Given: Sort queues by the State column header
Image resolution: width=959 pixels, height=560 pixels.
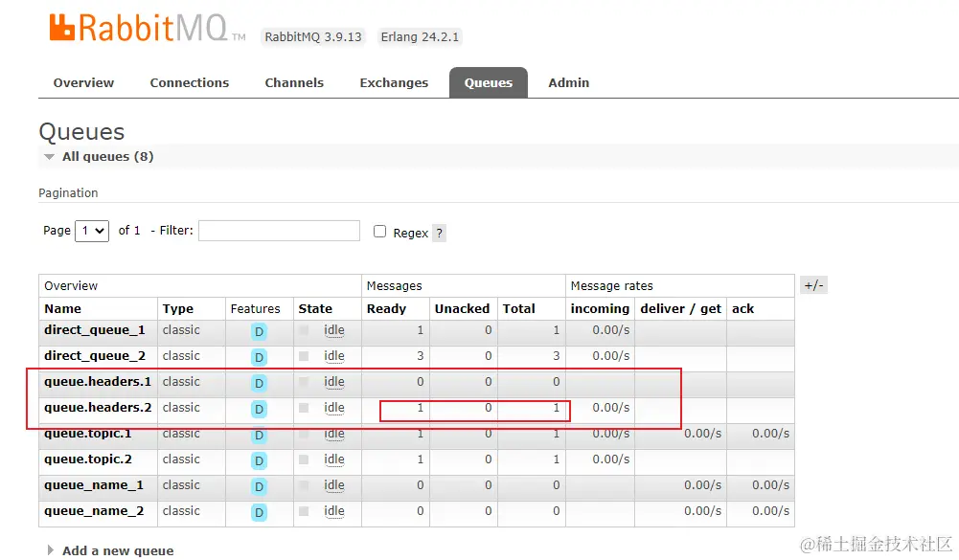Looking at the screenshot, I should 315,309.
